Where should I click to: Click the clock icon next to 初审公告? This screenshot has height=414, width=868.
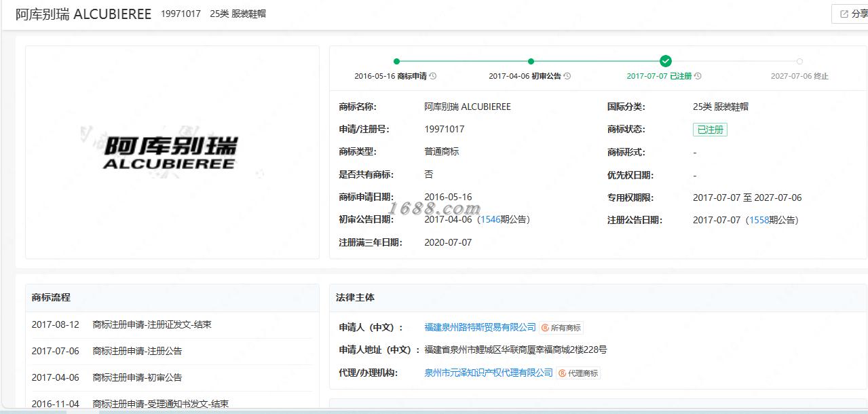(567, 76)
